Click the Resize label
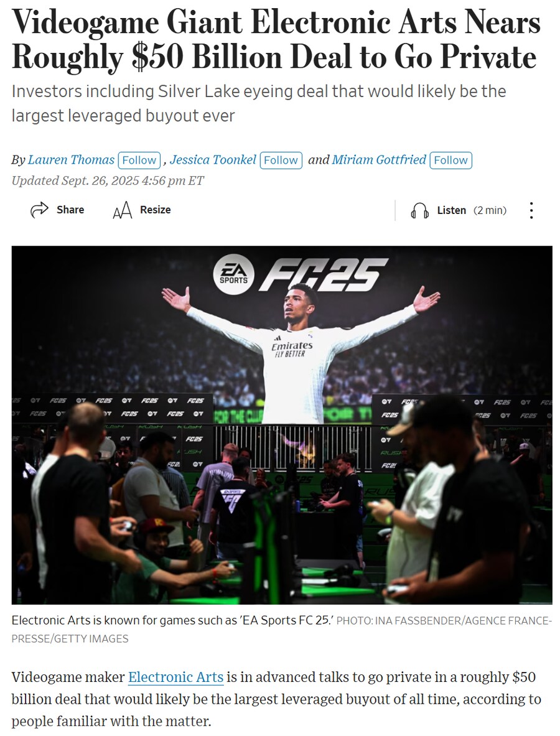 coord(156,210)
